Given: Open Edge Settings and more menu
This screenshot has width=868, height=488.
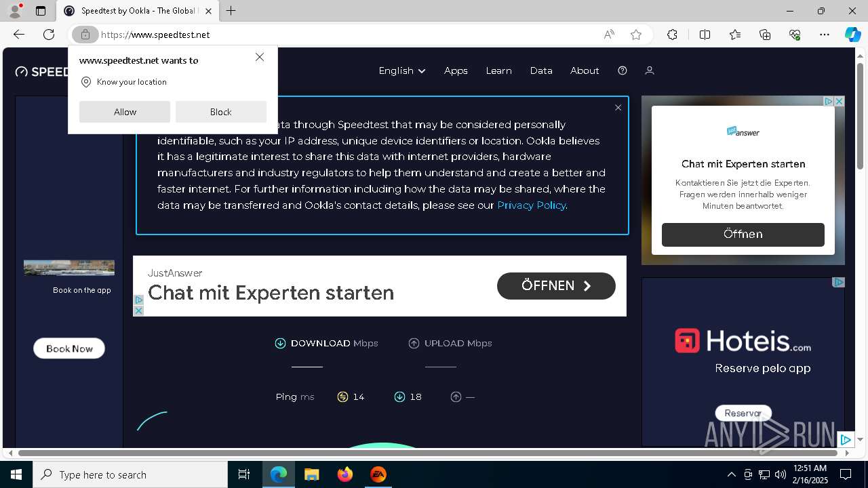Looking at the screenshot, I should (825, 35).
